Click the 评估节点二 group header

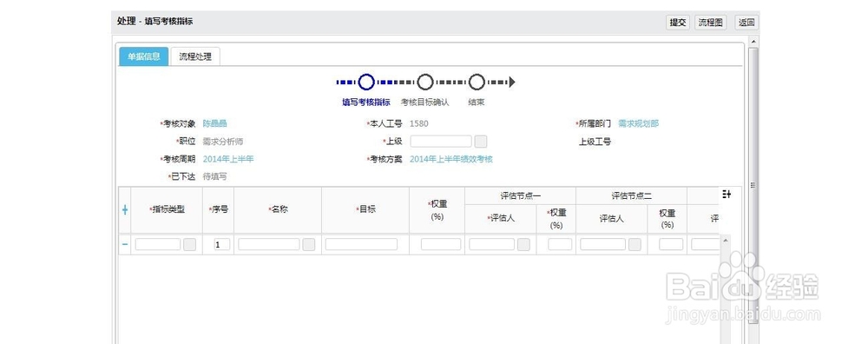[x=632, y=195]
